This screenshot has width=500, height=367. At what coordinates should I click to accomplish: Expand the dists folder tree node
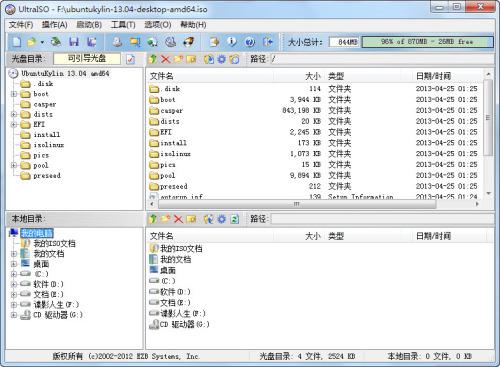click(x=14, y=114)
